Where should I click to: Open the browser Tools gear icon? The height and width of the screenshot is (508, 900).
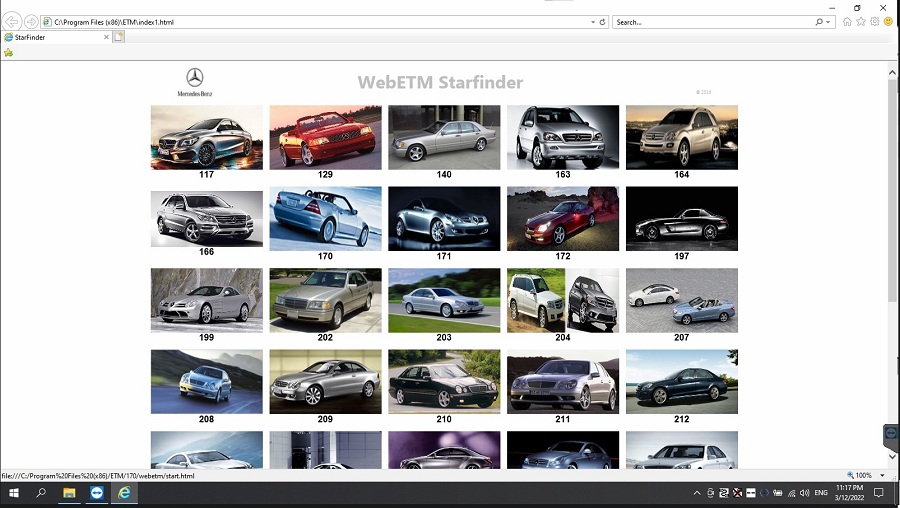tap(875, 22)
